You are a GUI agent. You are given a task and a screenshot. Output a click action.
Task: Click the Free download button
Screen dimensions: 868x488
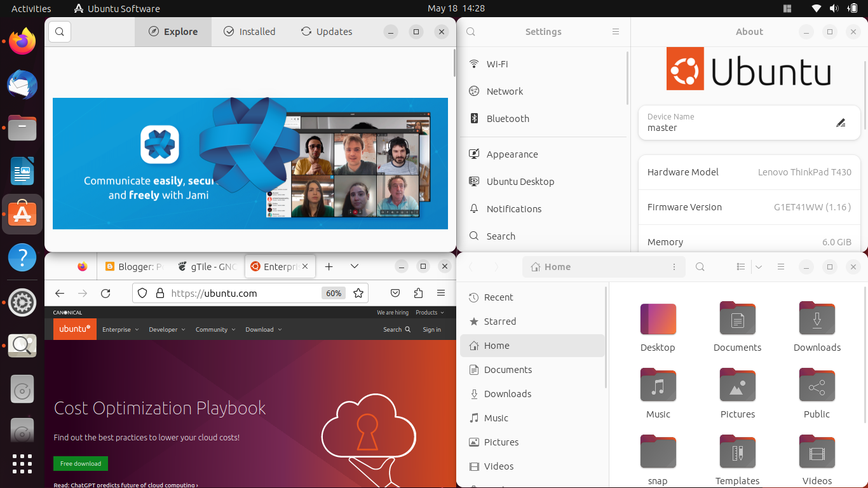coord(81,463)
